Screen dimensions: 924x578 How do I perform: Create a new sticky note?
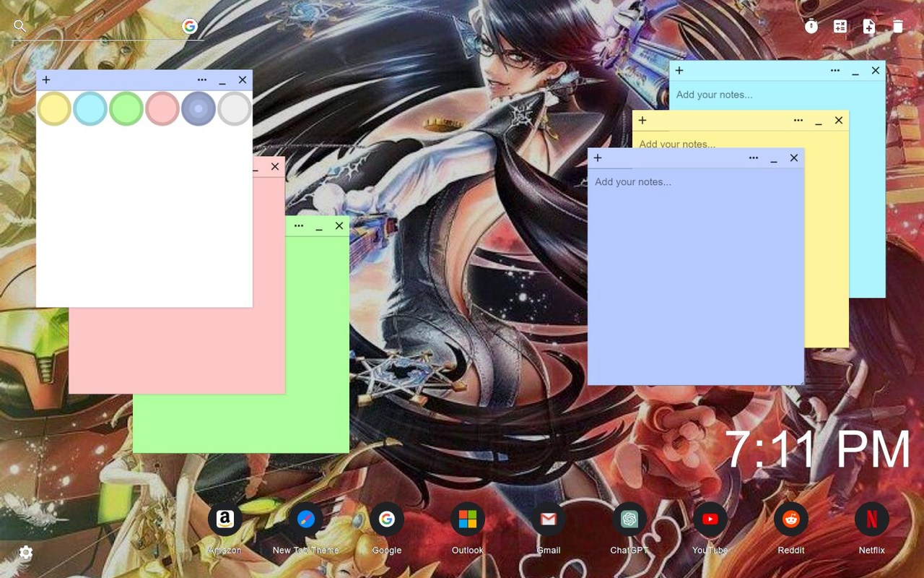point(869,27)
